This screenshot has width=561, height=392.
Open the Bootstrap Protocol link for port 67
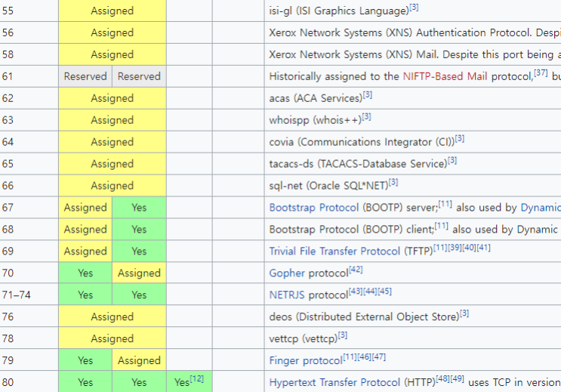pos(314,208)
